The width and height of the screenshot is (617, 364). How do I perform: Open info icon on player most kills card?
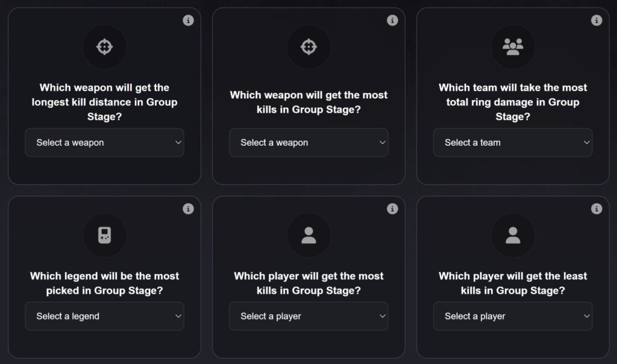tap(392, 209)
